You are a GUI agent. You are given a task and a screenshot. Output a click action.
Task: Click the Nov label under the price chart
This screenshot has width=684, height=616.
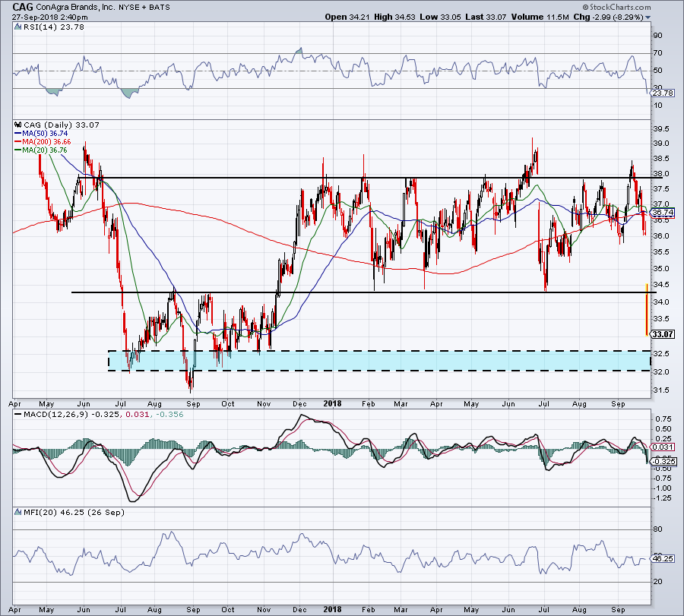(264, 403)
